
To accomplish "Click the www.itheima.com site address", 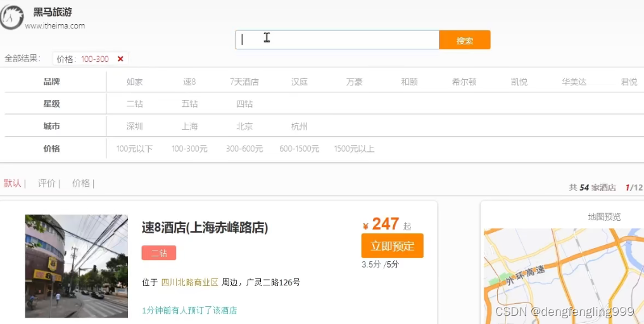I will pyautogui.click(x=55, y=26).
